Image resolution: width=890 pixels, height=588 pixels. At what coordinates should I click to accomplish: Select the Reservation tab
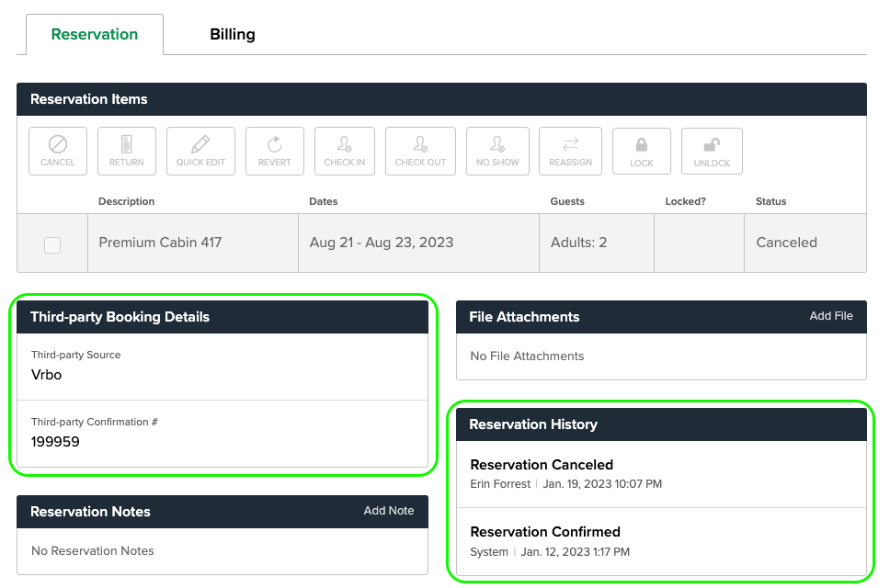[95, 34]
